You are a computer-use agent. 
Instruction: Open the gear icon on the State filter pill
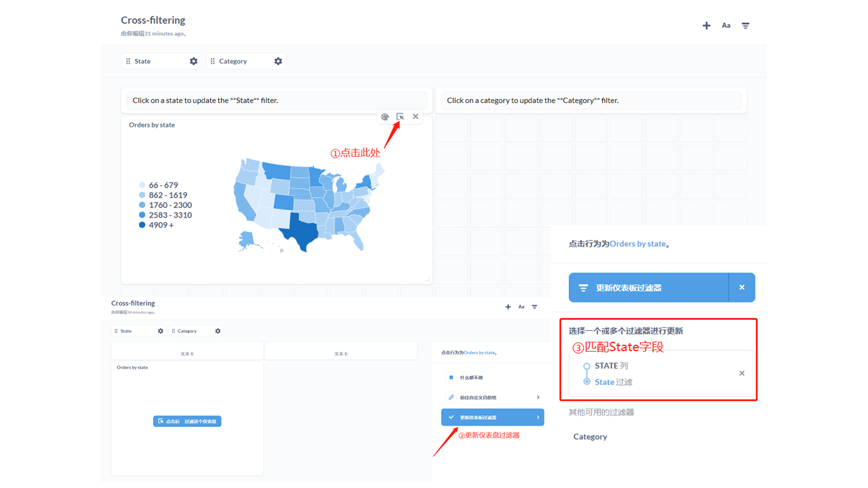click(193, 60)
